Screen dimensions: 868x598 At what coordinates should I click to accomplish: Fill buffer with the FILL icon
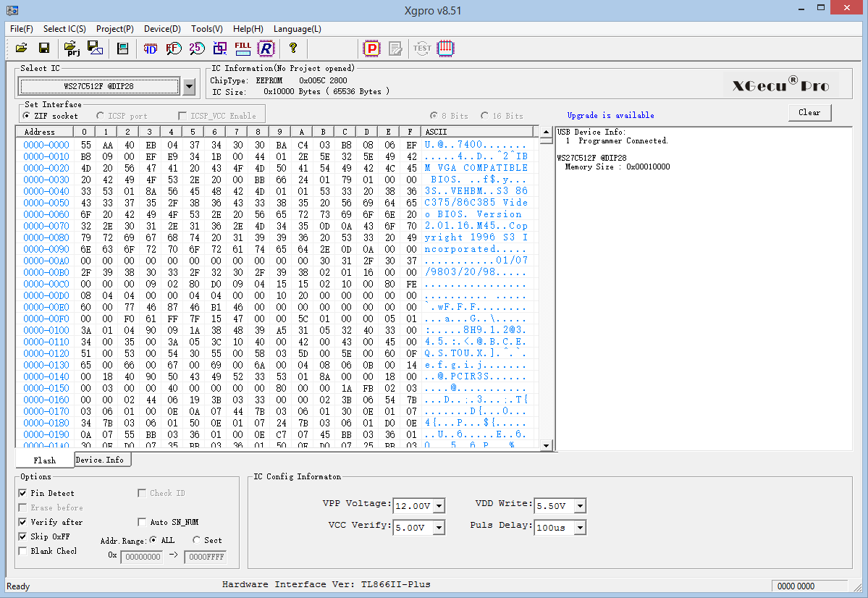[243, 49]
